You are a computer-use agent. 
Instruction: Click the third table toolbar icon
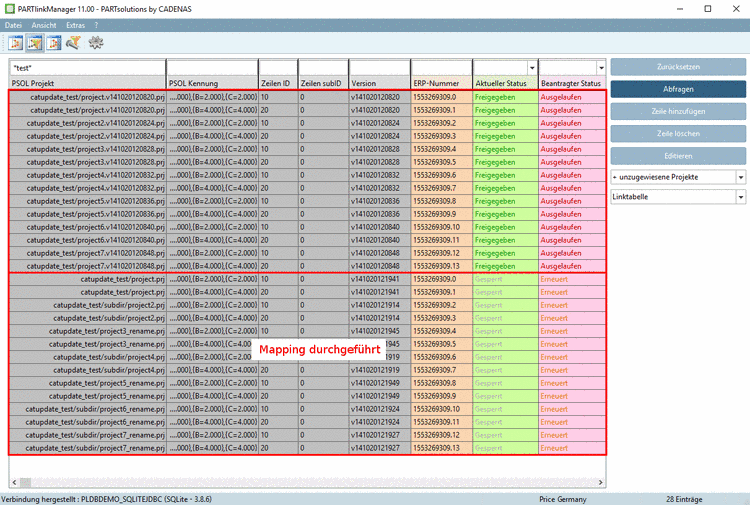point(54,43)
